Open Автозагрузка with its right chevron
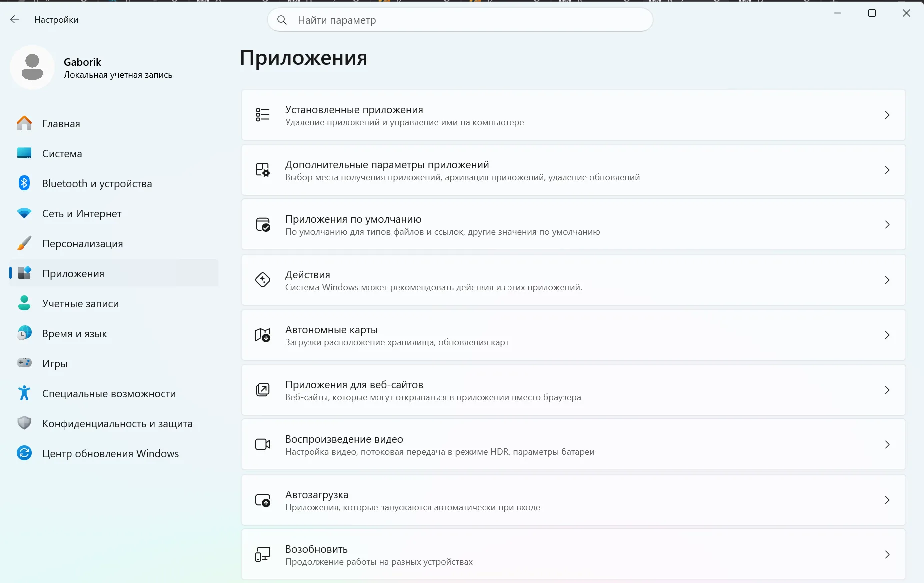 [x=887, y=500]
